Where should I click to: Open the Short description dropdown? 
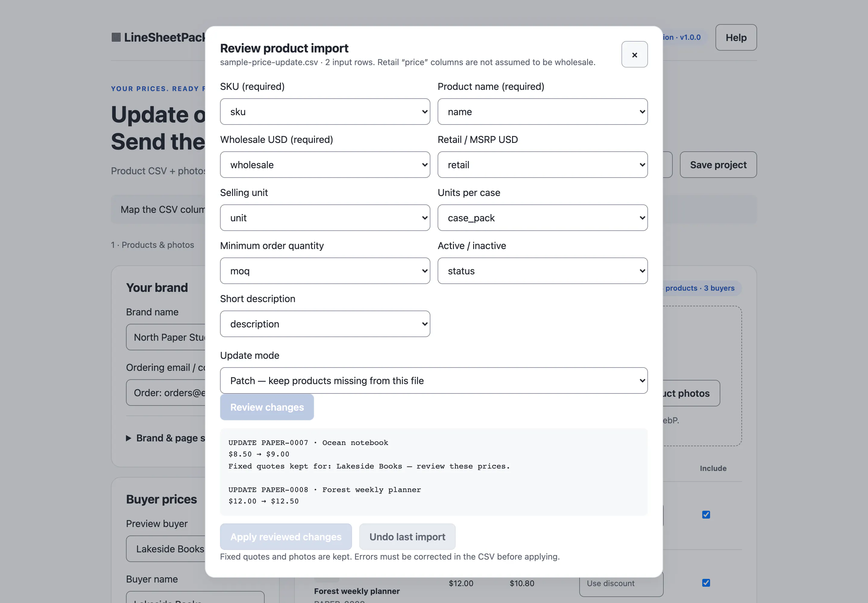pyautogui.click(x=325, y=324)
